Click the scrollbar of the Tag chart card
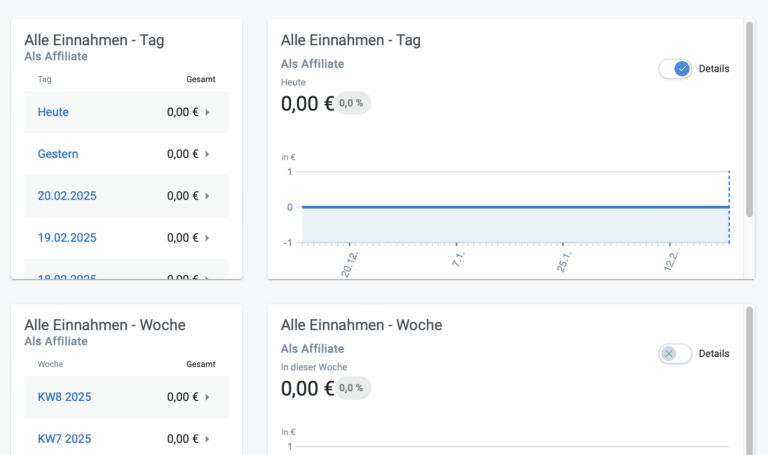 [749, 119]
